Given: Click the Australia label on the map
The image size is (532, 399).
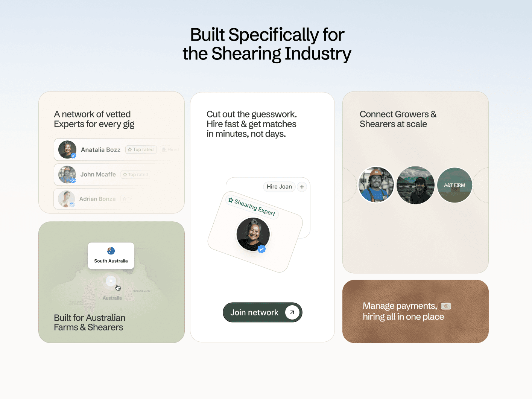Looking at the screenshot, I should (112, 298).
